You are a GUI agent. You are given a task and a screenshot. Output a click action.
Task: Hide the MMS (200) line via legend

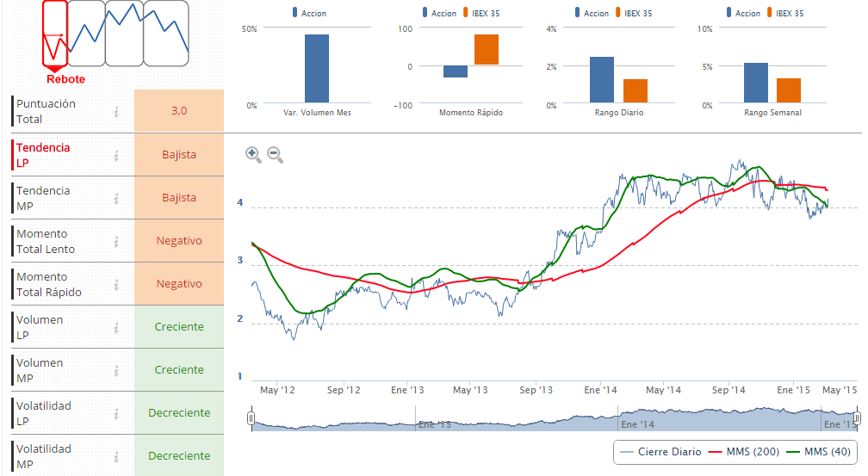[x=741, y=451]
